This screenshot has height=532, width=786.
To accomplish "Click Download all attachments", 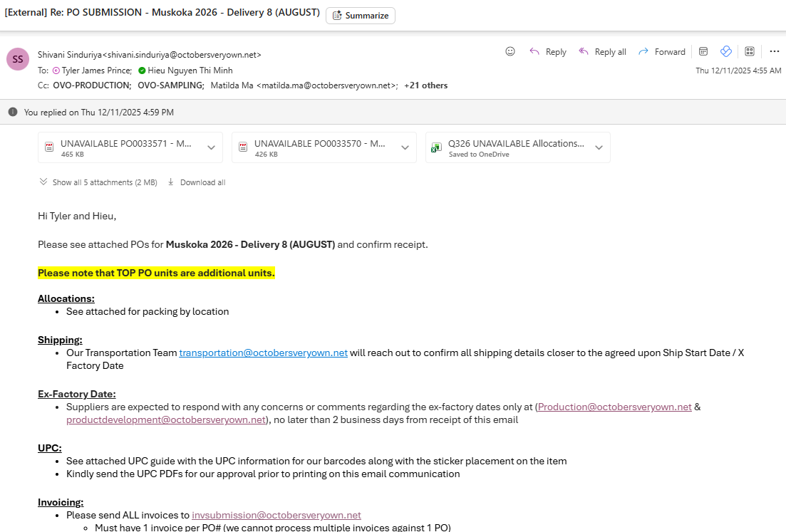I will tap(196, 182).
